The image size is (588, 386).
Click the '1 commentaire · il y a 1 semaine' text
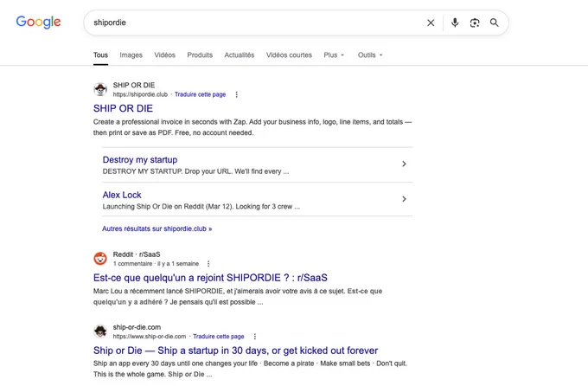tap(156, 264)
